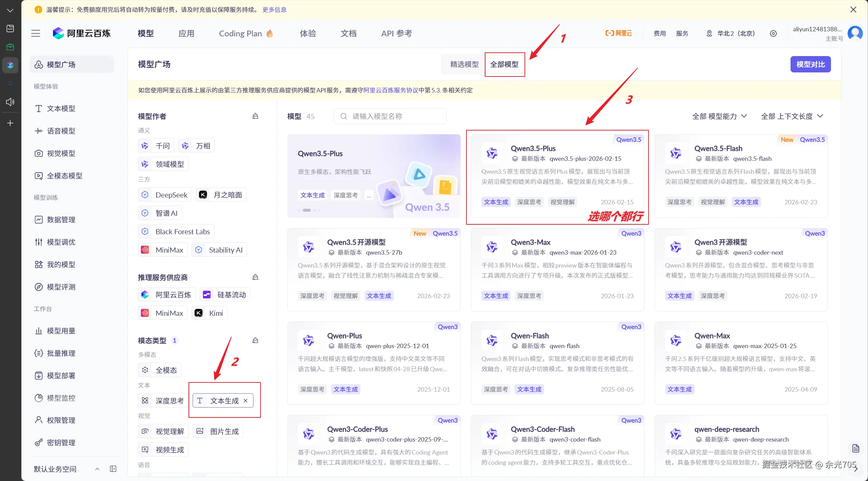Click clear-filter icon next to 模态类型
The image size is (868, 481).
click(x=255, y=340)
